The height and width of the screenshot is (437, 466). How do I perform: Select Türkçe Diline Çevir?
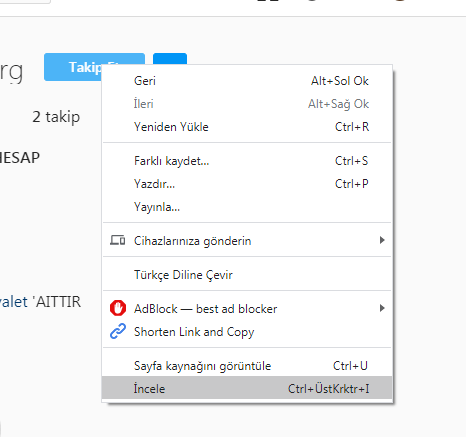[247, 275]
